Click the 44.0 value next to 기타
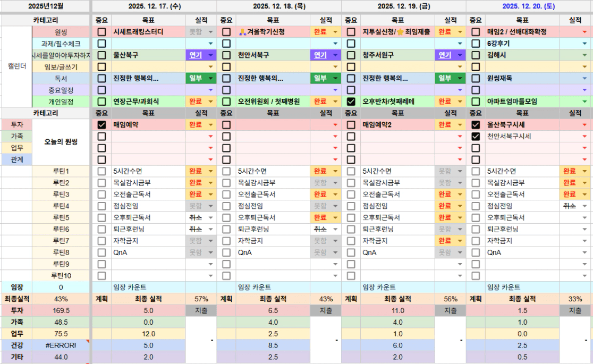 point(61,357)
